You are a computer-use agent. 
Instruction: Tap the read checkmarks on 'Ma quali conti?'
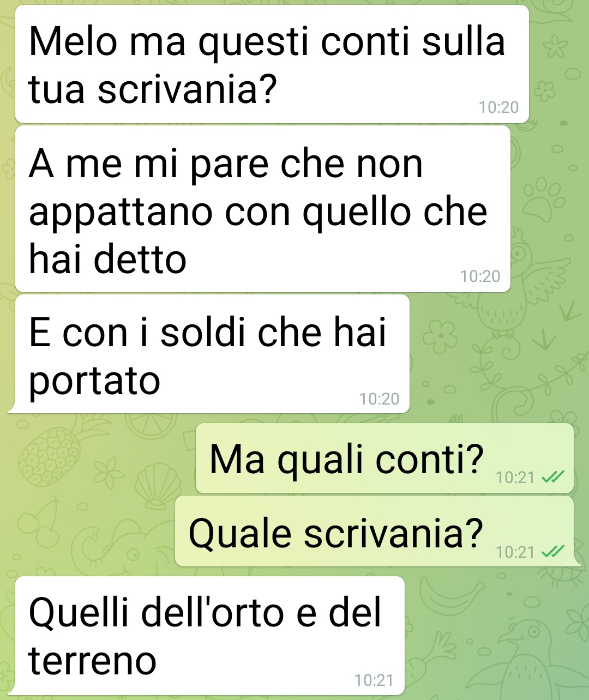[552, 477]
